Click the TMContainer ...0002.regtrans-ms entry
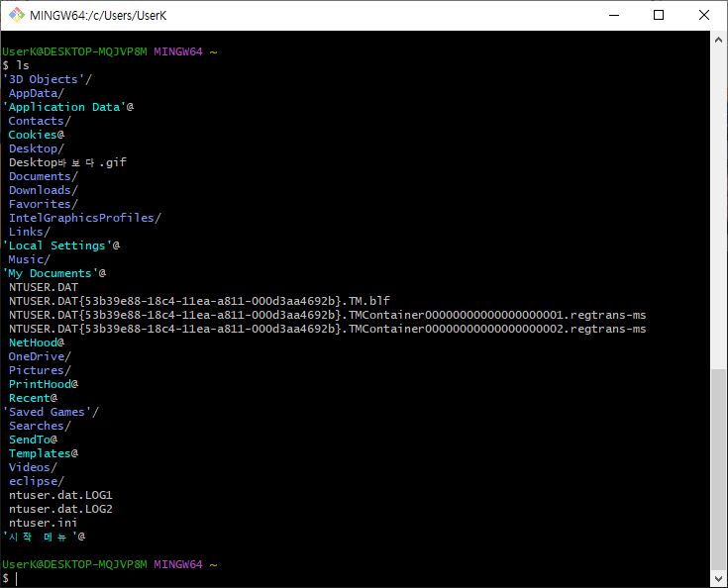Viewport: 728px width, 588px height. [x=327, y=329]
